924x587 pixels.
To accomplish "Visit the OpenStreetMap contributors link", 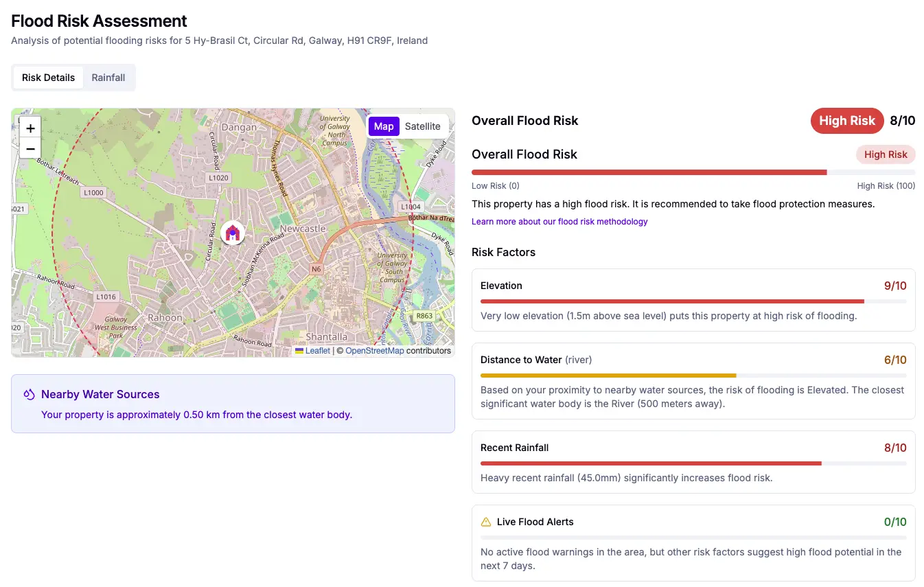I will [375, 350].
